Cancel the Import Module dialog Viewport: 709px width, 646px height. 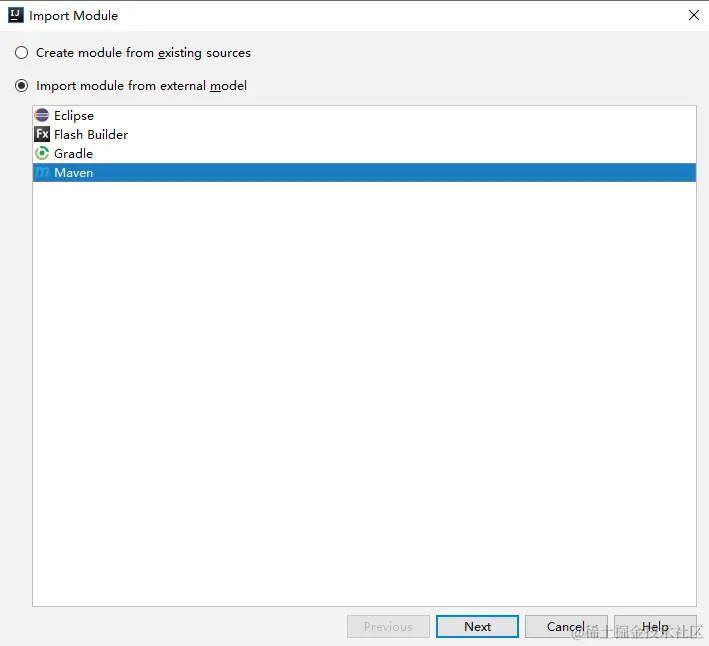pyautogui.click(x=566, y=626)
